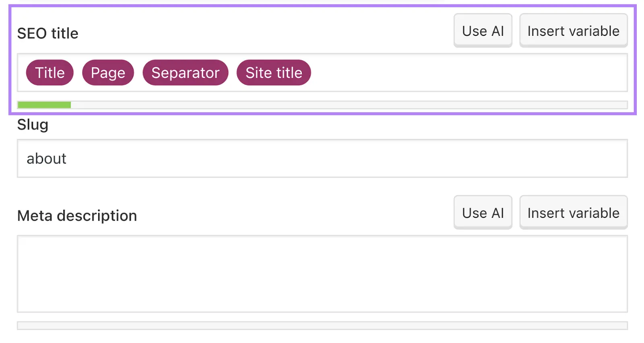644x343 pixels.
Task: Click Use AI for the Meta description
Action: coord(483,212)
